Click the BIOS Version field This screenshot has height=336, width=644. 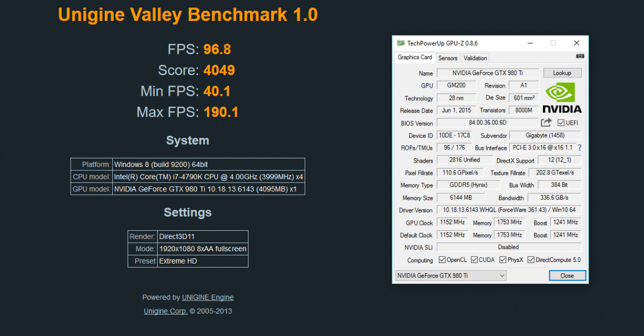point(487,123)
